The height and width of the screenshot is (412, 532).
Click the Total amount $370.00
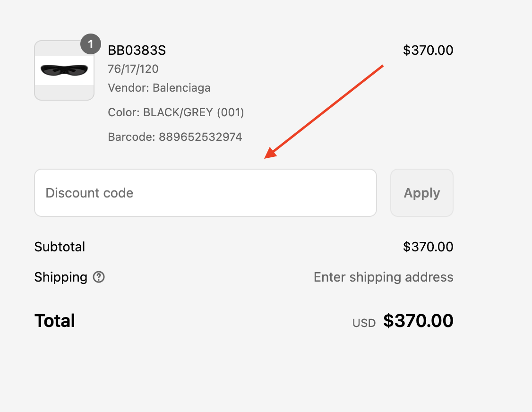pyautogui.click(x=419, y=321)
